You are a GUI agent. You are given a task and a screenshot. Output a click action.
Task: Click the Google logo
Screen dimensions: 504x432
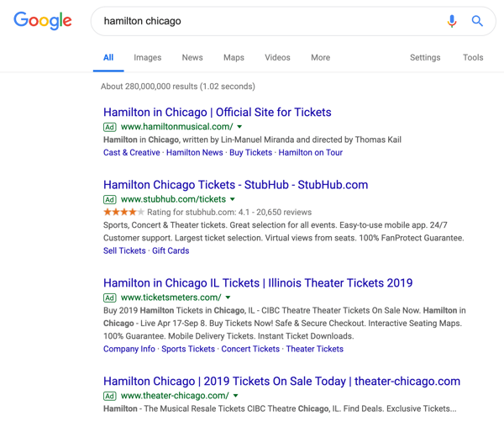(x=43, y=21)
